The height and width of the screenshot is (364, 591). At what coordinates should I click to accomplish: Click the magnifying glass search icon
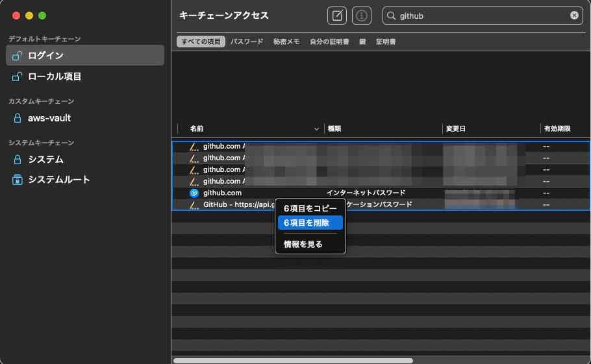pos(392,16)
